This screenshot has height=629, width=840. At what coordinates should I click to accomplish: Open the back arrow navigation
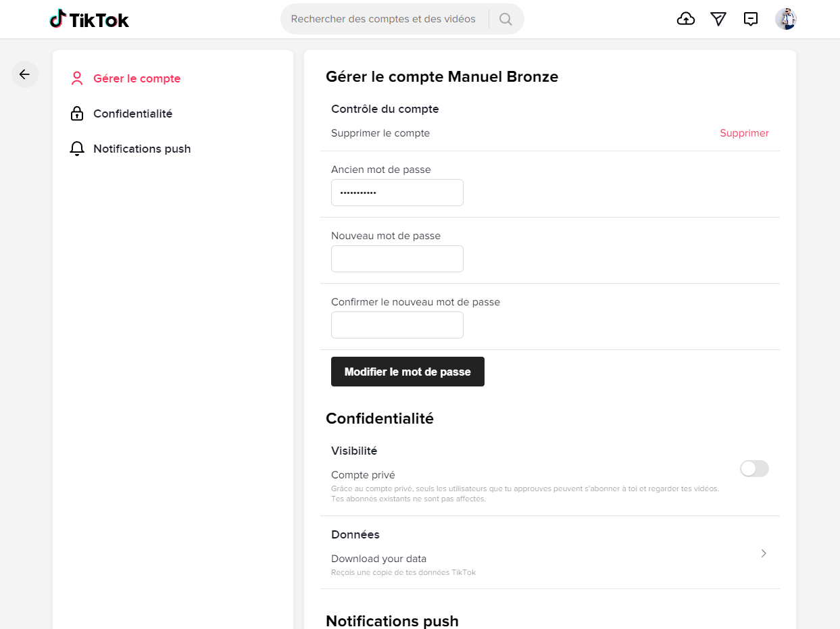click(x=24, y=74)
